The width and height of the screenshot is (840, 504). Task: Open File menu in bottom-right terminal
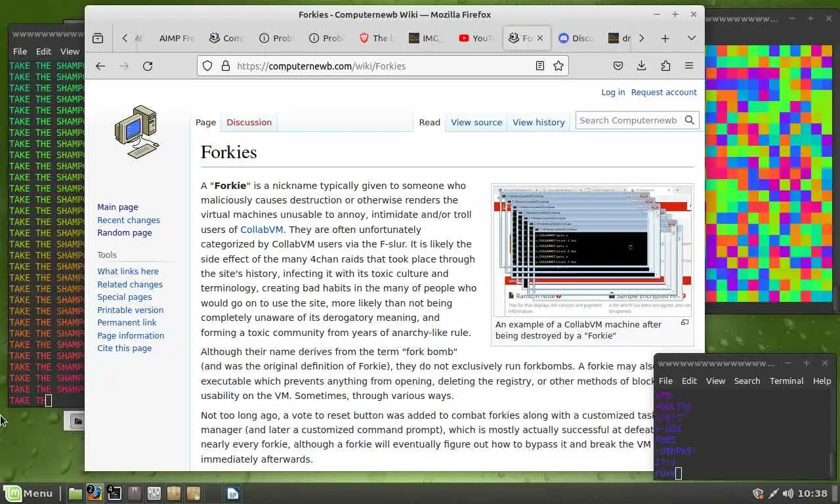[665, 381]
